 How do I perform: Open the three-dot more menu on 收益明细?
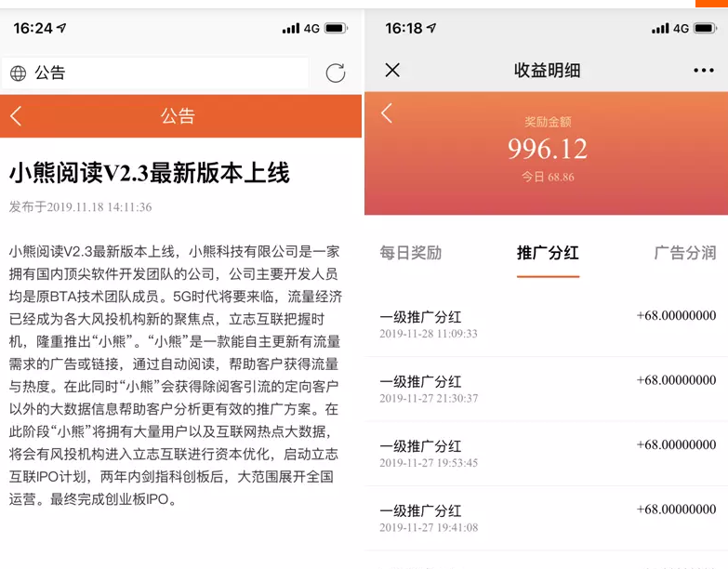tap(704, 71)
